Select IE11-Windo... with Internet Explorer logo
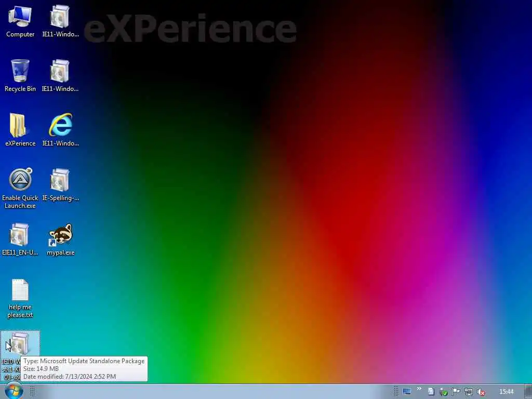The image size is (532, 399). (60, 129)
